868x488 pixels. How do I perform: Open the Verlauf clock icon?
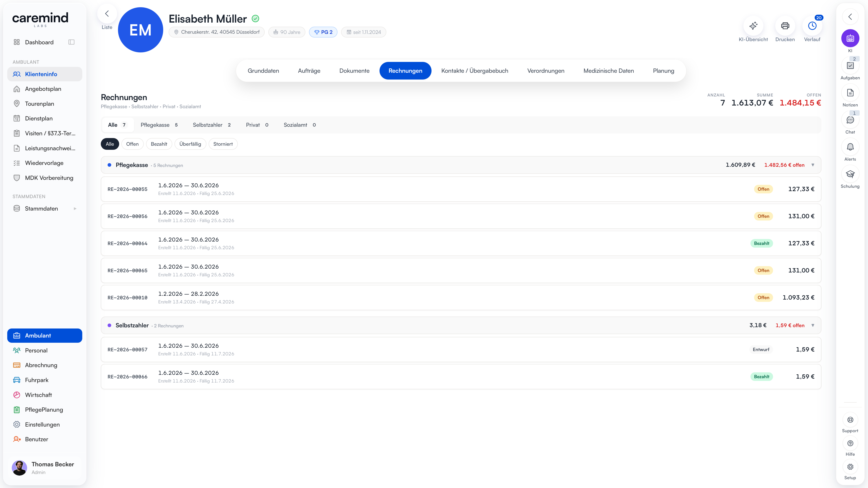coord(812,26)
